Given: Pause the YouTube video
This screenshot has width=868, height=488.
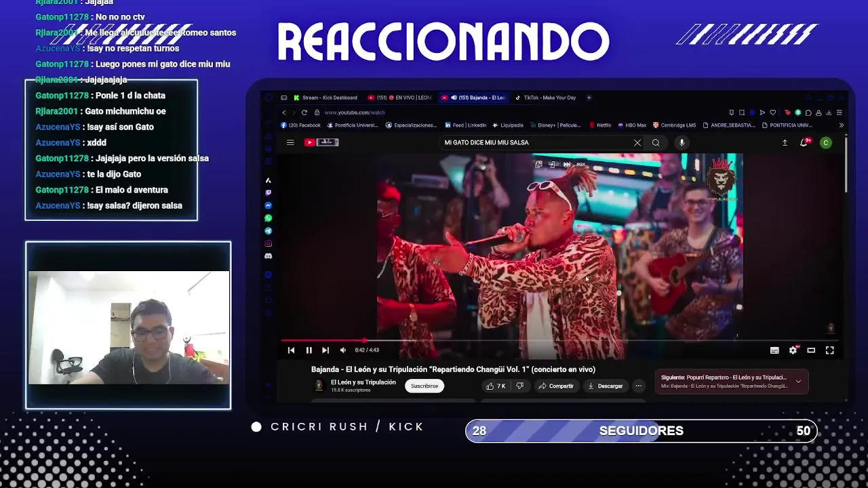Looking at the screenshot, I should tap(309, 350).
